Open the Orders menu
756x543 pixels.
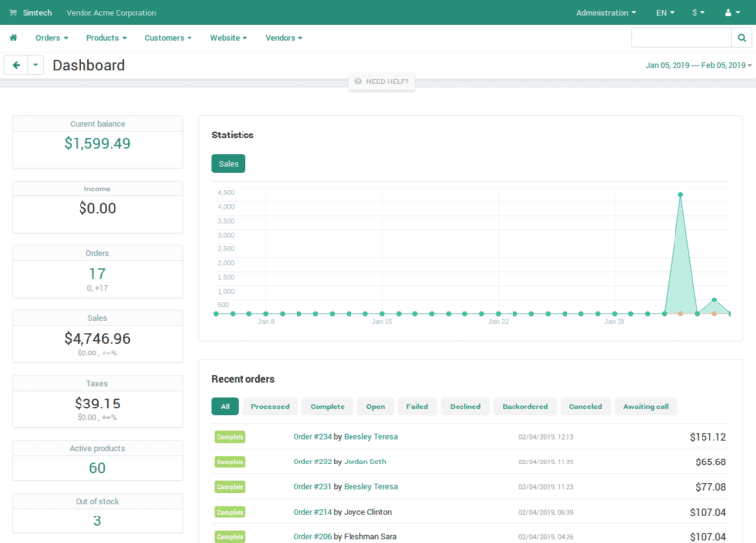[51, 38]
